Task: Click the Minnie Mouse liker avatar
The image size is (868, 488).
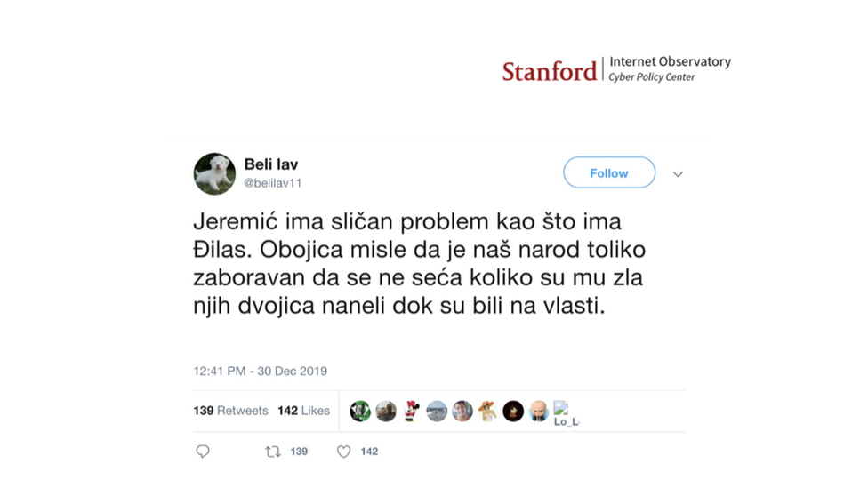Action: pyautogui.click(x=411, y=411)
